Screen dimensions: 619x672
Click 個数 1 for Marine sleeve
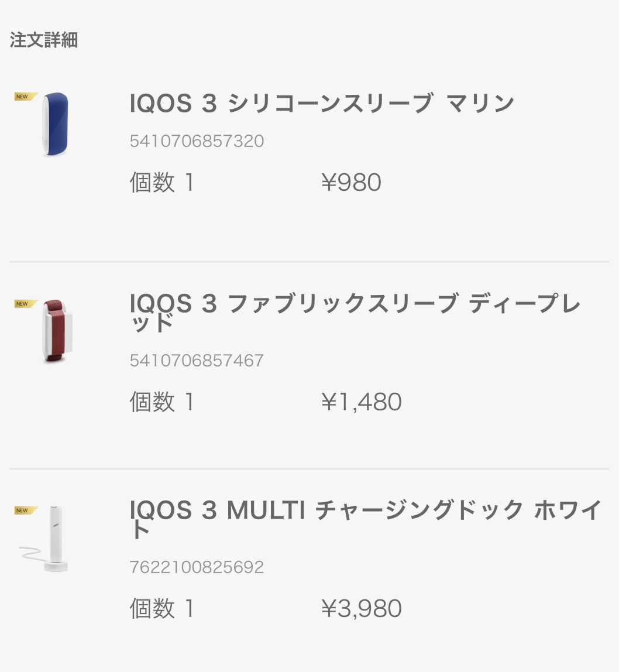pos(162,183)
